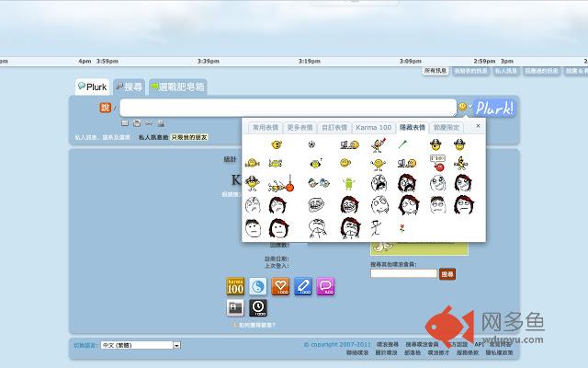Change the orange 說 verb qualifier
This screenshot has height=368, width=588.
pos(106,108)
